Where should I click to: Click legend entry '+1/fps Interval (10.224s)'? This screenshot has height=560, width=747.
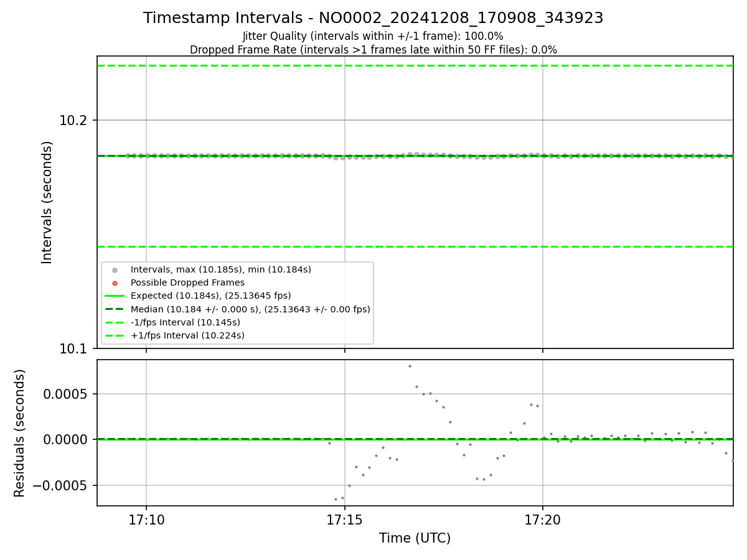coord(187,335)
